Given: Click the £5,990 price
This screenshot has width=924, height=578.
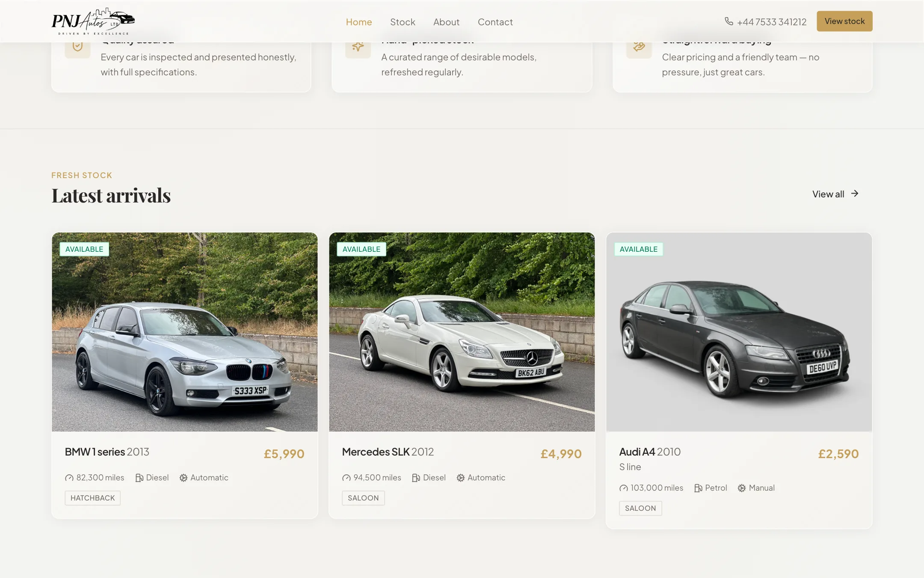Looking at the screenshot, I should tap(284, 454).
